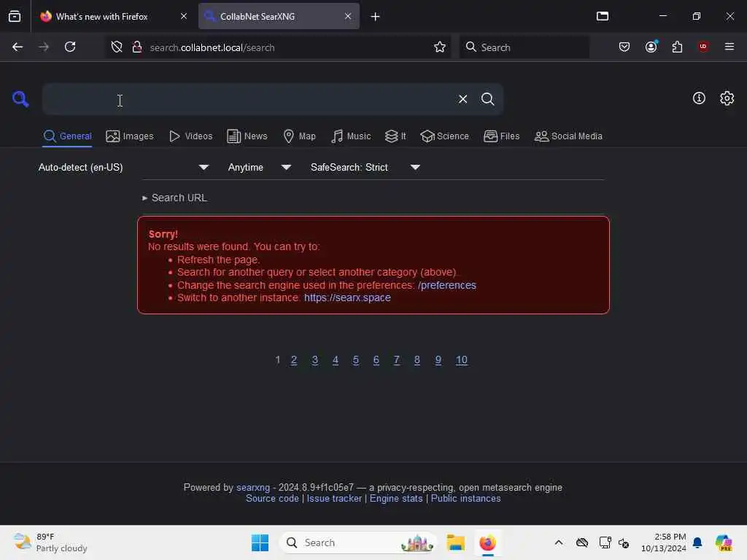
Task: View site security lock icon
Action: point(136,47)
